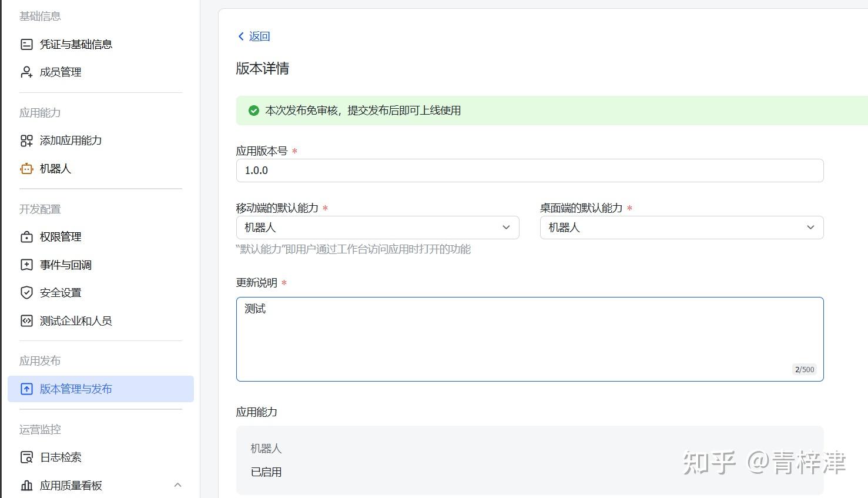868x498 pixels.
Task: Click the 测试企业和人员 code icon
Action: 26,321
